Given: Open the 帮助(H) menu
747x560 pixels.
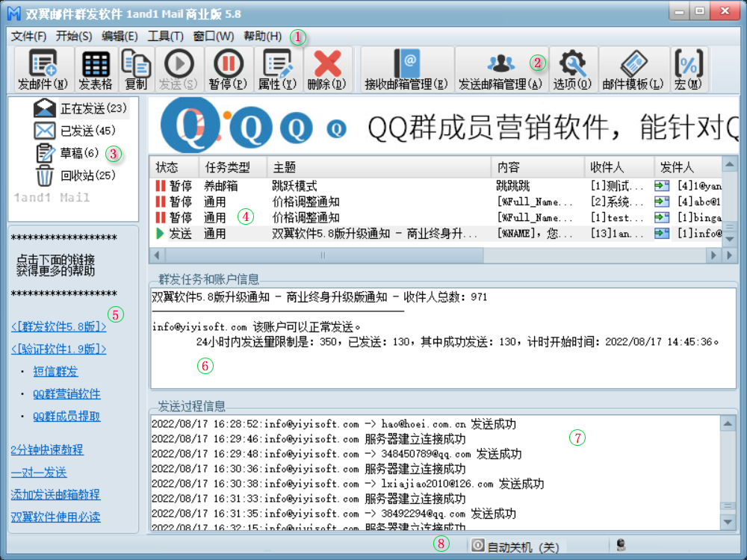Looking at the screenshot, I should click(x=262, y=36).
